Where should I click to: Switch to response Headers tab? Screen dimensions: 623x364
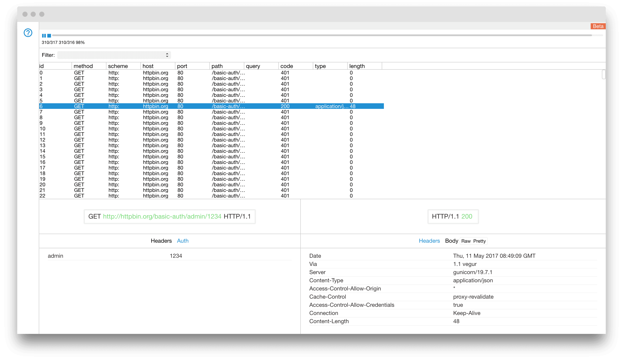[429, 241]
